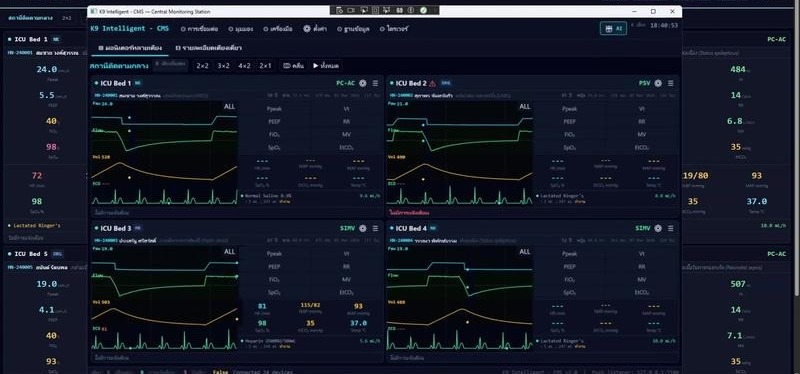Select the 4×2 grid layout

244,66
